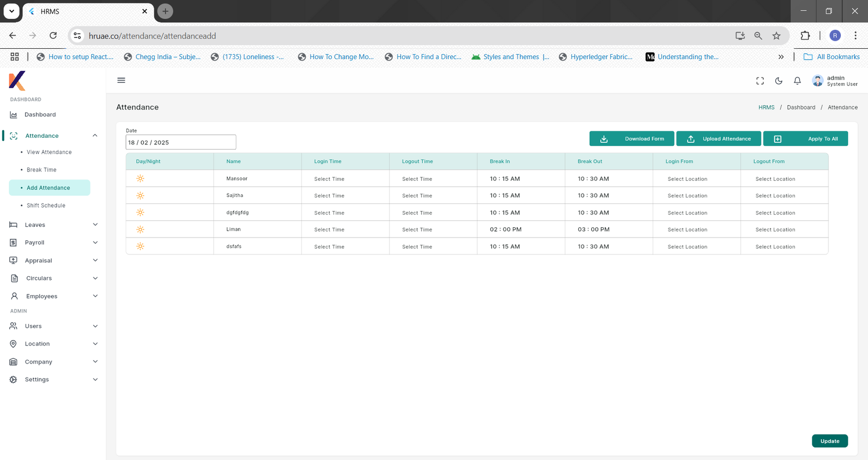The image size is (868, 460).
Task: Click the hamburger menu icon
Action: (x=121, y=80)
